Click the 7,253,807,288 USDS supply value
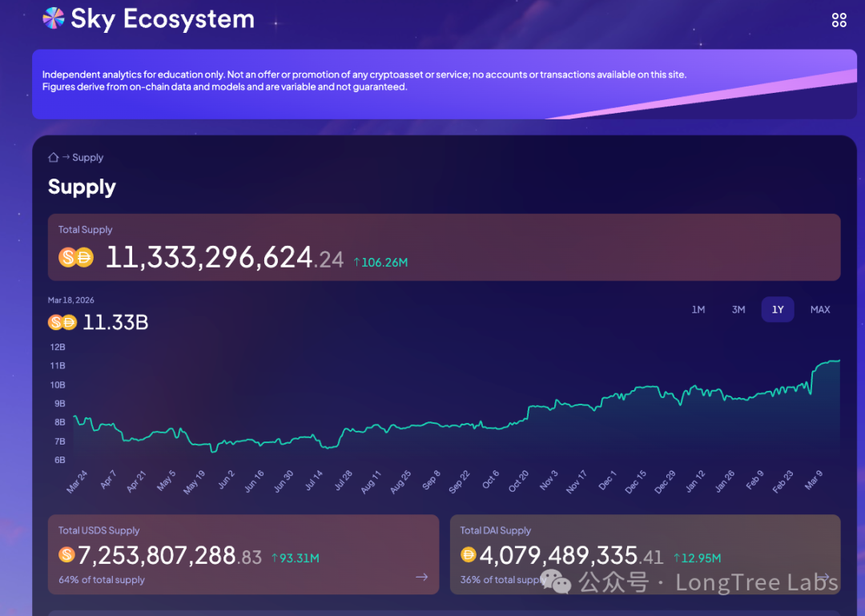865x616 pixels. click(x=169, y=556)
